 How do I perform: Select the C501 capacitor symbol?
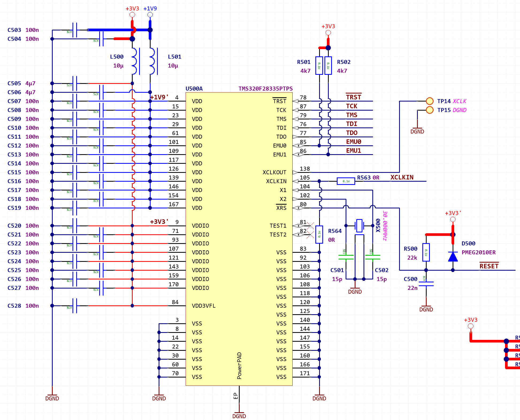[x=346, y=257]
